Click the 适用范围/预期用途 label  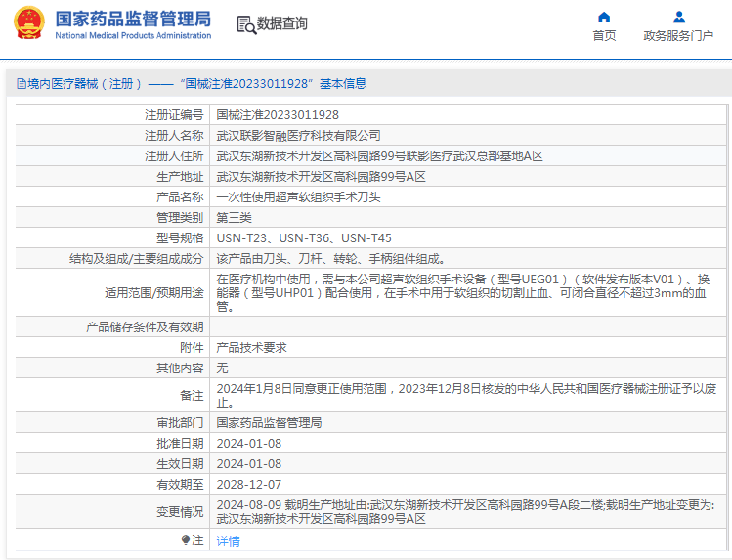[x=154, y=292]
